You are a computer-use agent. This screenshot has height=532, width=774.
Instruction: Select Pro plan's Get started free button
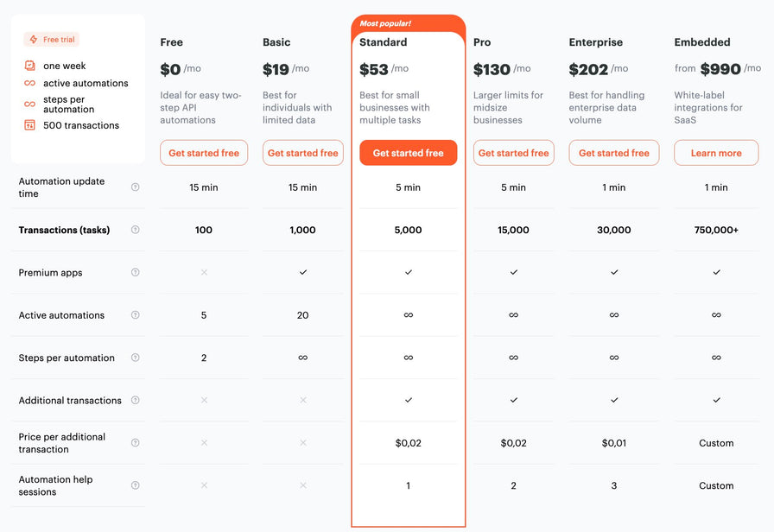coord(513,153)
